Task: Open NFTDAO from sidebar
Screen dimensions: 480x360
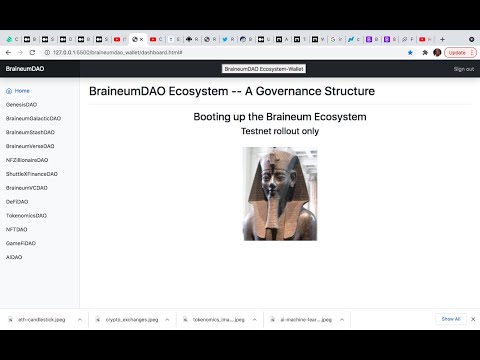Action: 16,229
